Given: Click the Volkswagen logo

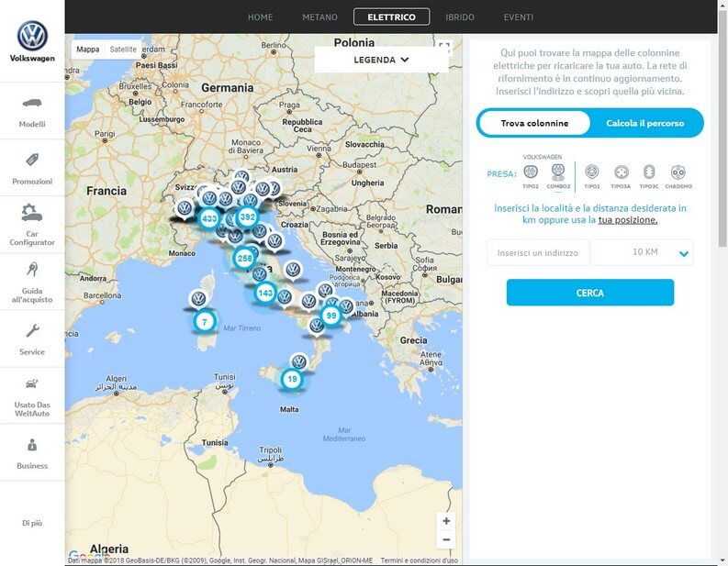Looking at the screenshot, I should coord(32,36).
